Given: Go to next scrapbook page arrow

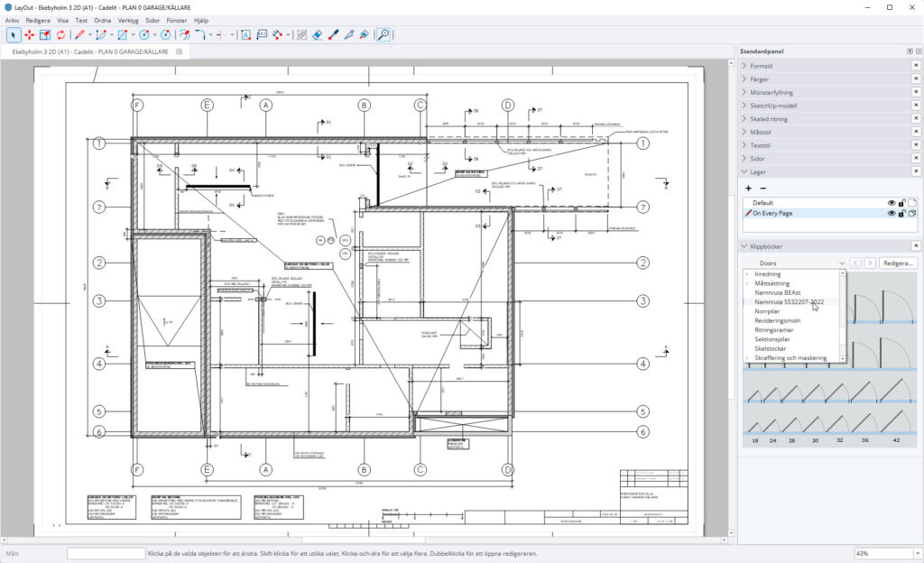Looking at the screenshot, I should 870,263.
